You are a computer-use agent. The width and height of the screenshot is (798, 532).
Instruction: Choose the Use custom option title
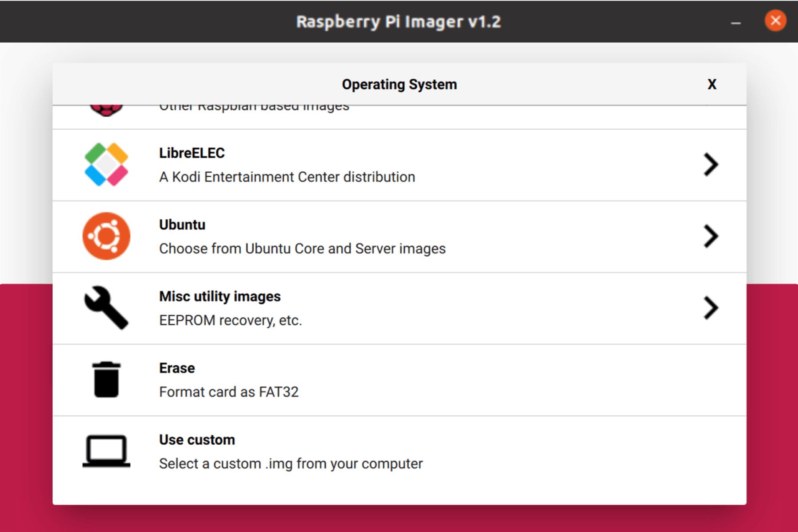(x=197, y=440)
